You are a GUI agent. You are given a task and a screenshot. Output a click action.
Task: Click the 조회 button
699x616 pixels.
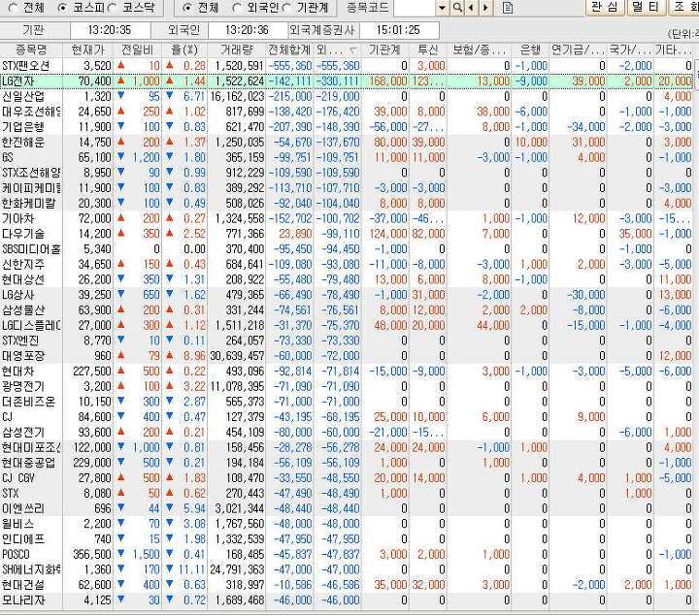click(684, 7)
